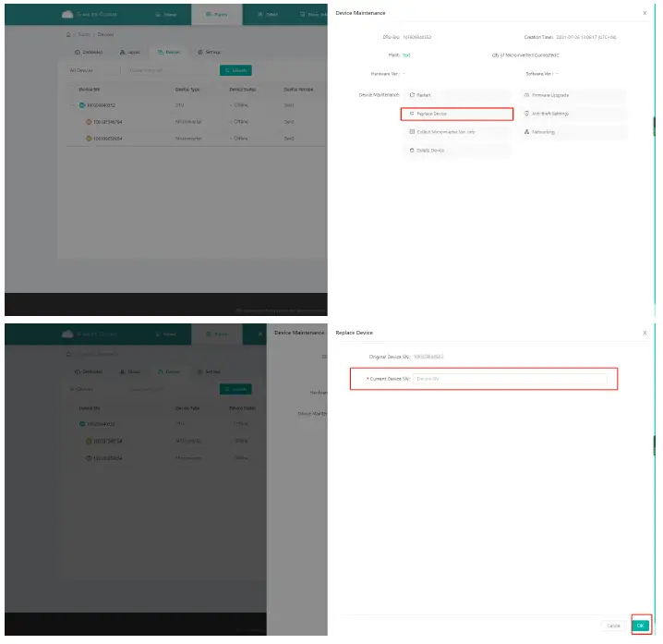Switch to Layout tab behind Device Maintenance panel

tap(130, 52)
